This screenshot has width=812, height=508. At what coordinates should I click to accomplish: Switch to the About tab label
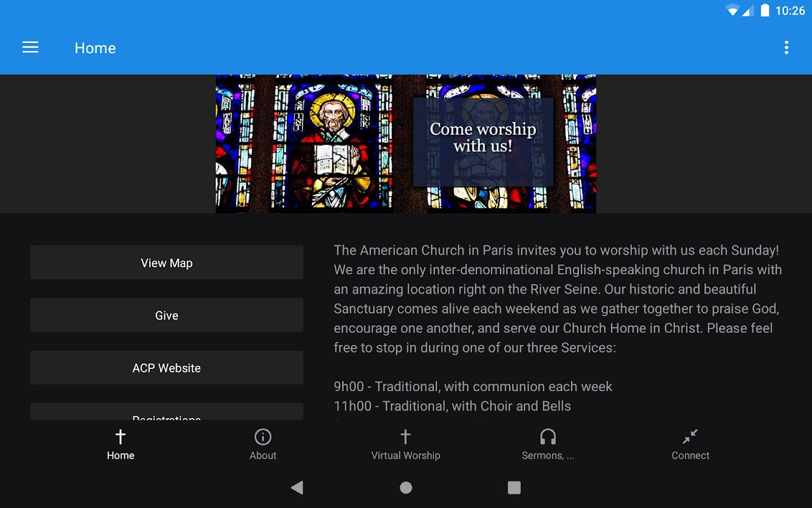pos(263,455)
